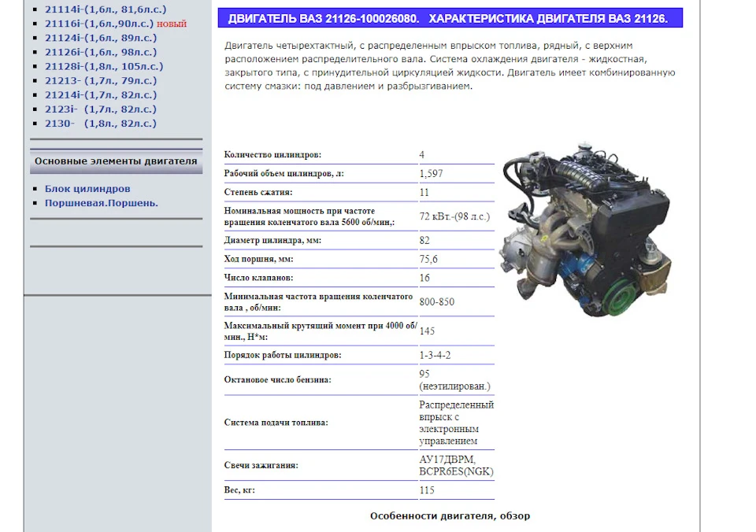Click the Система подачи топлива label
The image size is (756, 532).
[x=276, y=423]
